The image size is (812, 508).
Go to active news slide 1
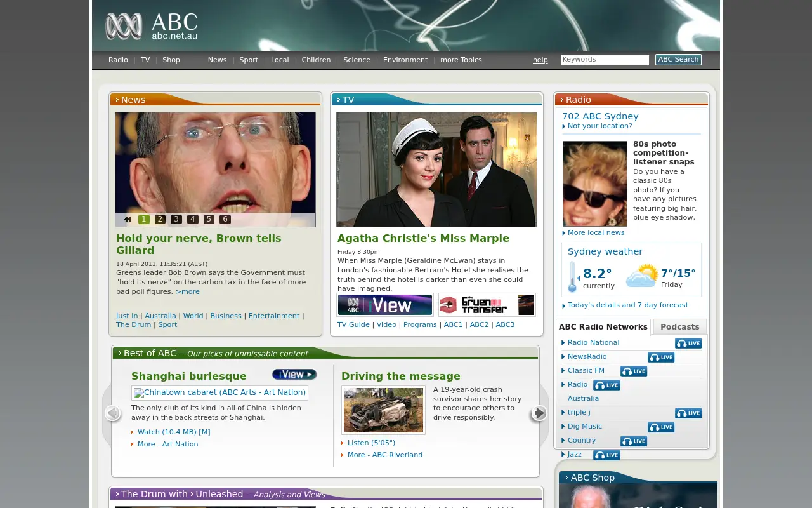144,219
